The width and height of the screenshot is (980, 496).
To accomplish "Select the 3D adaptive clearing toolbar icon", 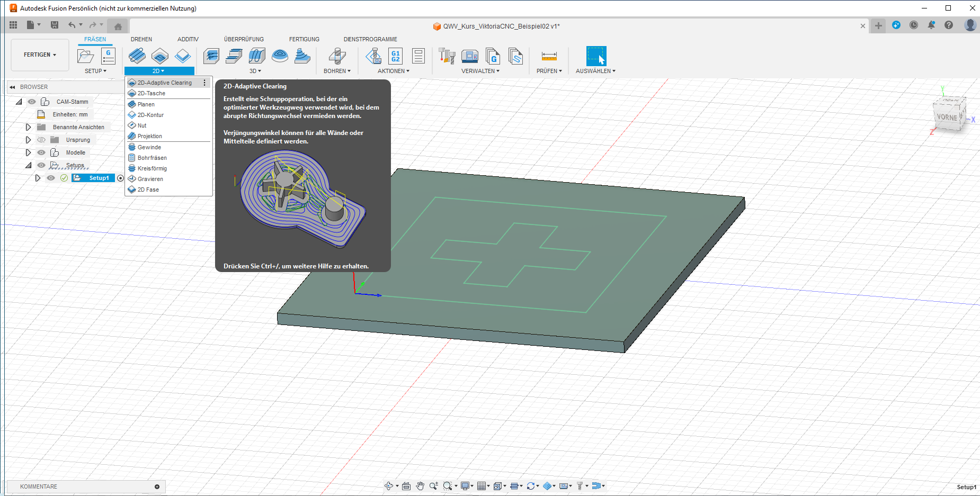I will click(x=211, y=56).
